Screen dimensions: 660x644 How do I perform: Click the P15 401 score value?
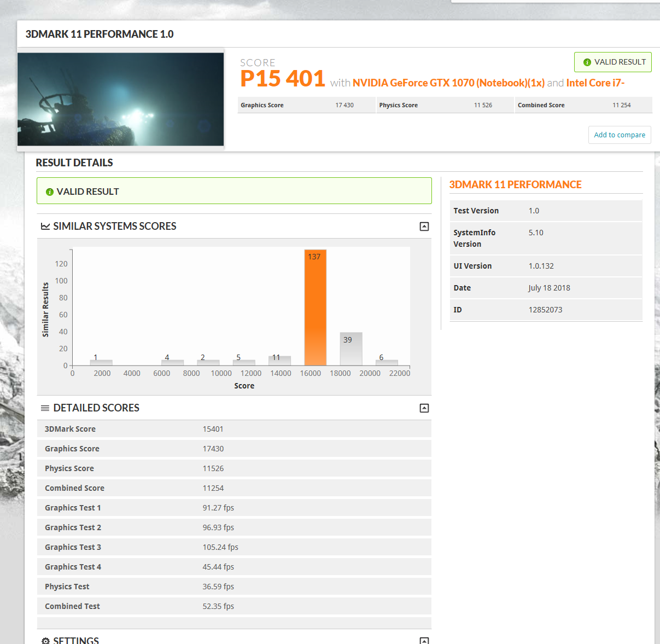[x=283, y=79]
